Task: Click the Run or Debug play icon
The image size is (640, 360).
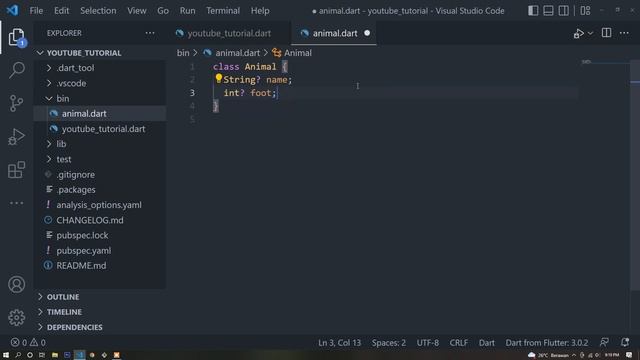Action: (578, 33)
